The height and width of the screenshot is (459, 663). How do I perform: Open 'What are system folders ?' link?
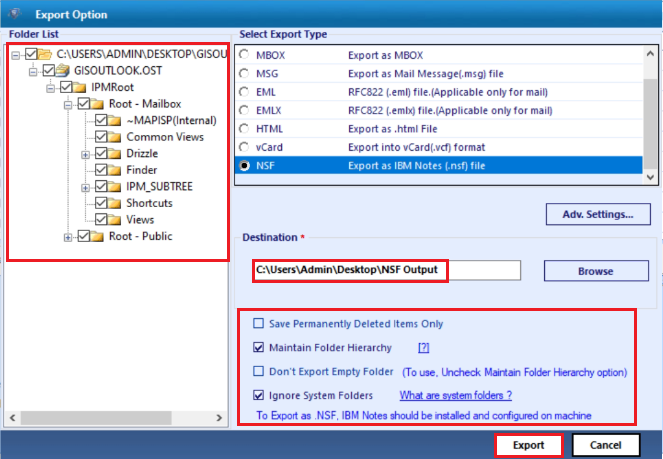(456, 395)
